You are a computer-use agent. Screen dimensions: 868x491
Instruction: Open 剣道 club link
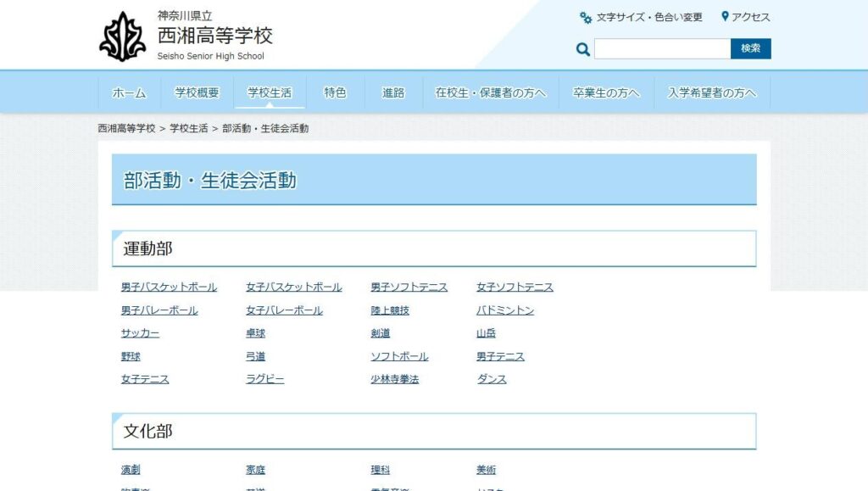coord(381,333)
